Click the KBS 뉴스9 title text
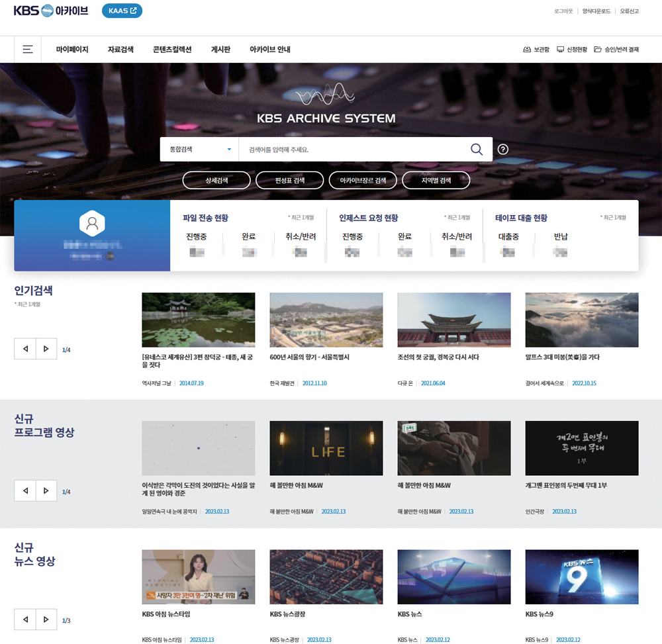The height and width of the screenshot is (644, 662). pos(539,614)
